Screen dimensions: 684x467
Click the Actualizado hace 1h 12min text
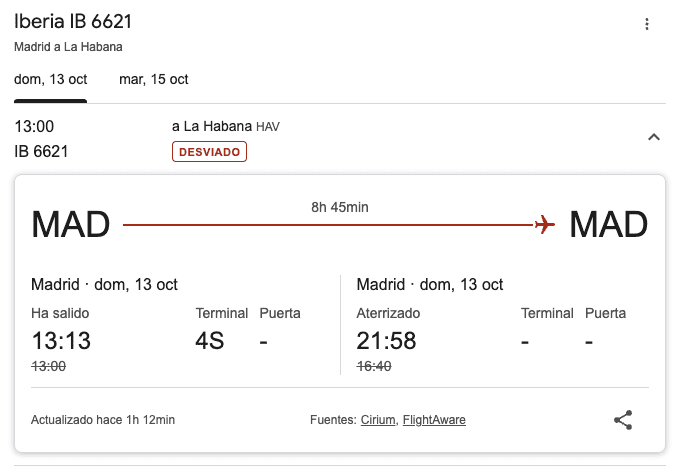pyautogui.click(x=103, y=420)
